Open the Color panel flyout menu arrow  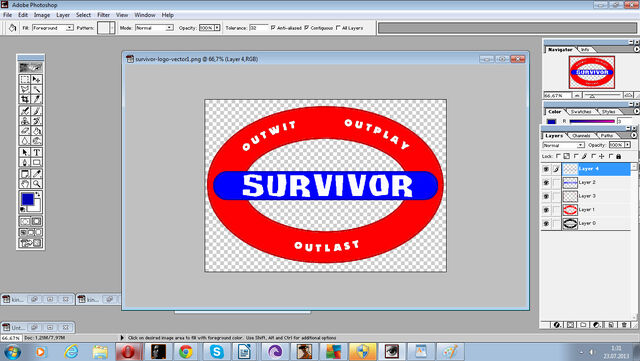pyautogui.click(x=636, y=111)
